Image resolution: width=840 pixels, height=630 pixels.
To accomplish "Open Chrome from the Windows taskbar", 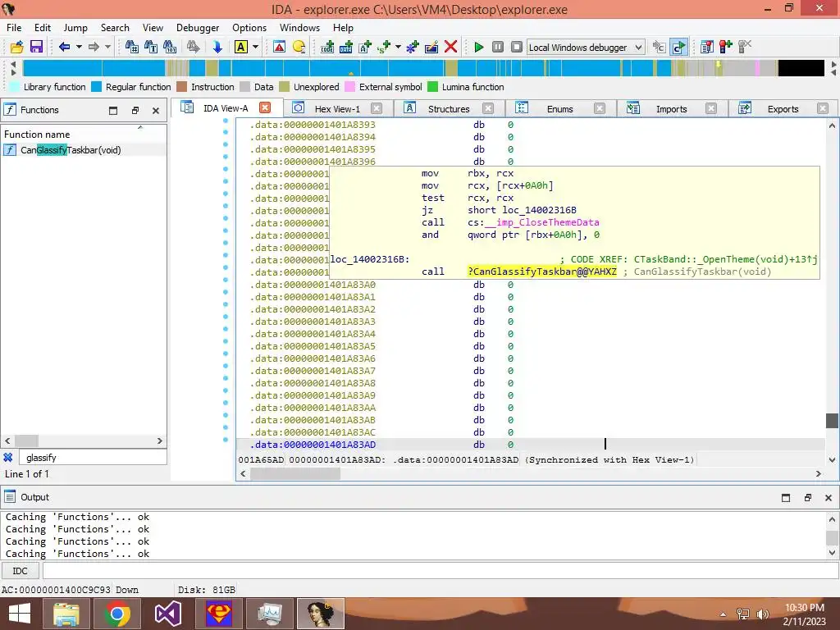I will pos(117,614).
